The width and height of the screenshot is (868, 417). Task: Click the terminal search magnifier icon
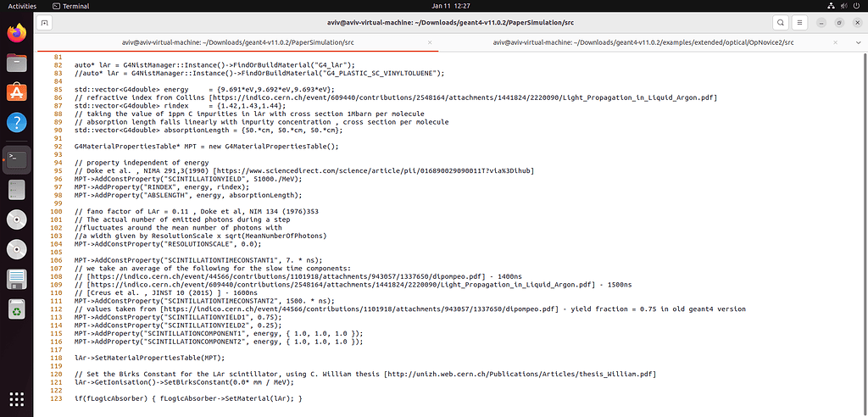tap(776, 22)
